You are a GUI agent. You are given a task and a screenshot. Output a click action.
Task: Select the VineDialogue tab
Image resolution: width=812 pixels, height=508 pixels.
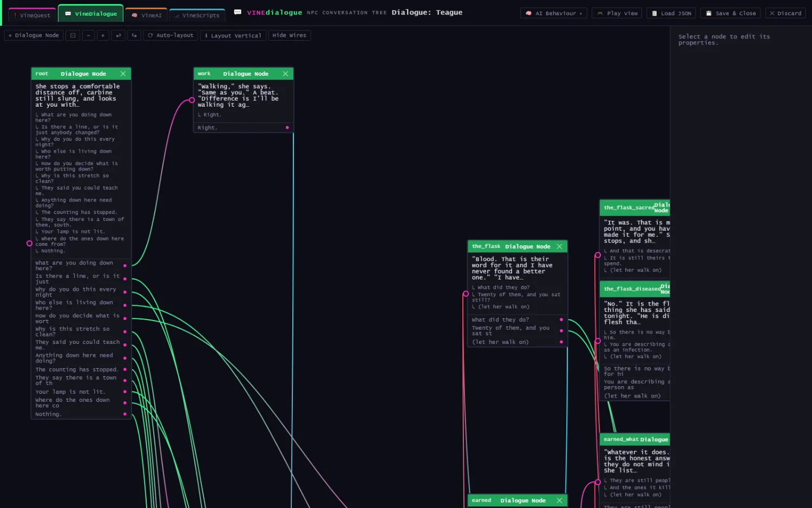90,14
